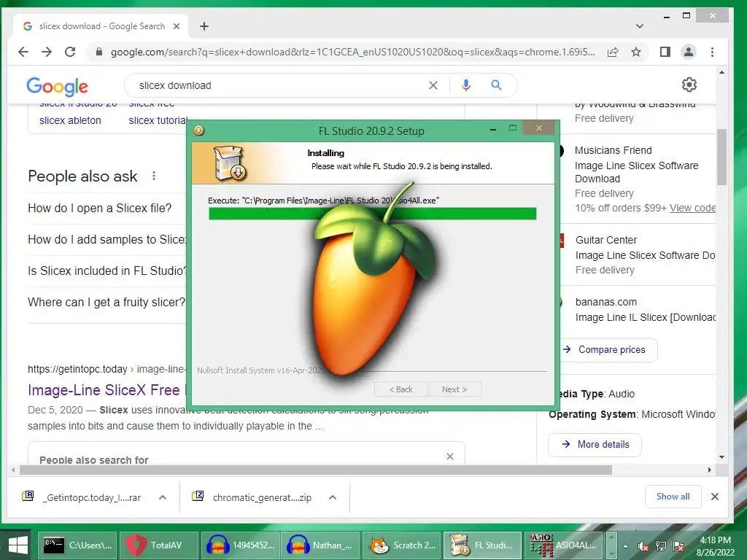Open a new Chrome tab
Image resolution: width=747 pixels, height=560 pixels.
204,26
